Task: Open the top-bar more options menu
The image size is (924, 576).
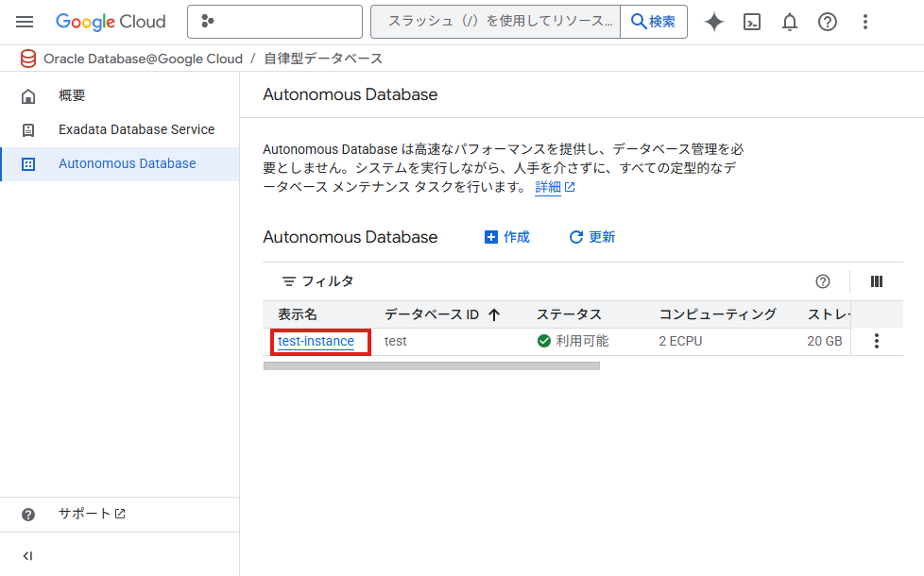Action: (x=865, y=22)
